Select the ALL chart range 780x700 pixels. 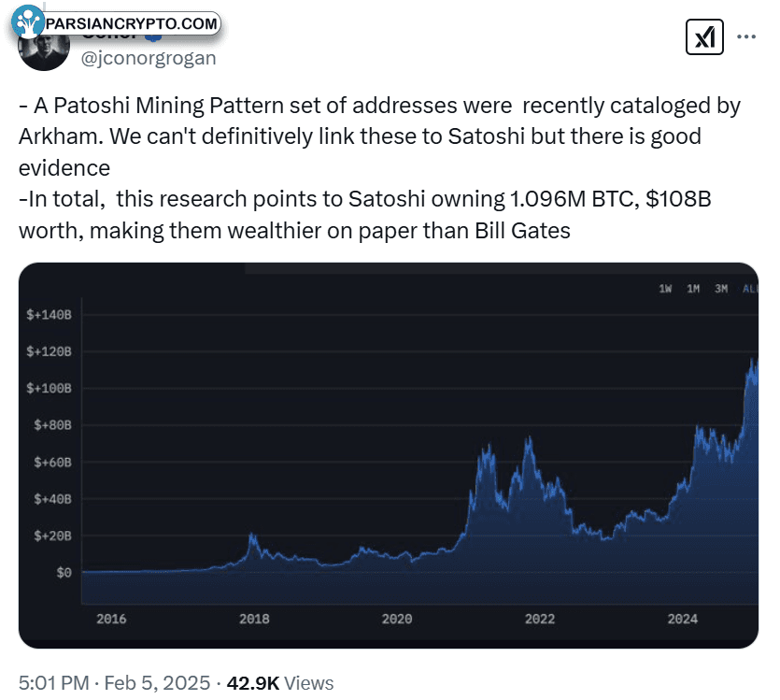pos(750,289)
